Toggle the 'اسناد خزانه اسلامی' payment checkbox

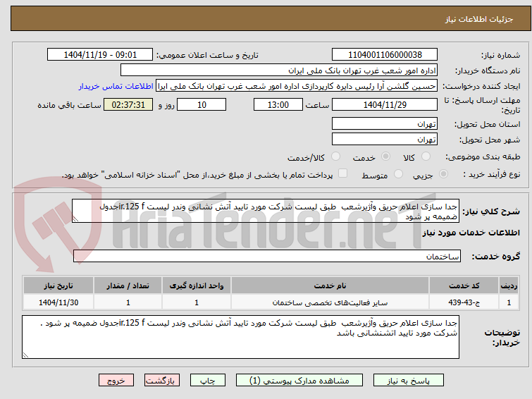(343, 173)
